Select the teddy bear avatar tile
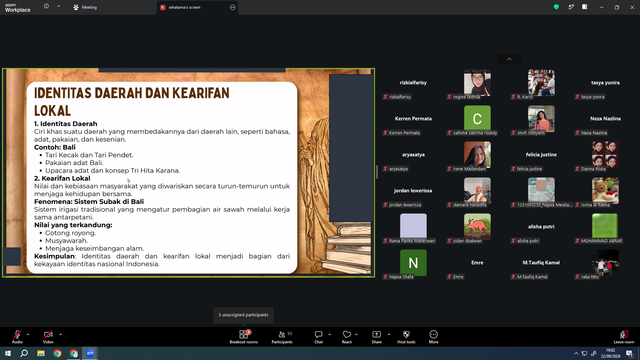Screen dimensions: 640x360 coord(605,191)
